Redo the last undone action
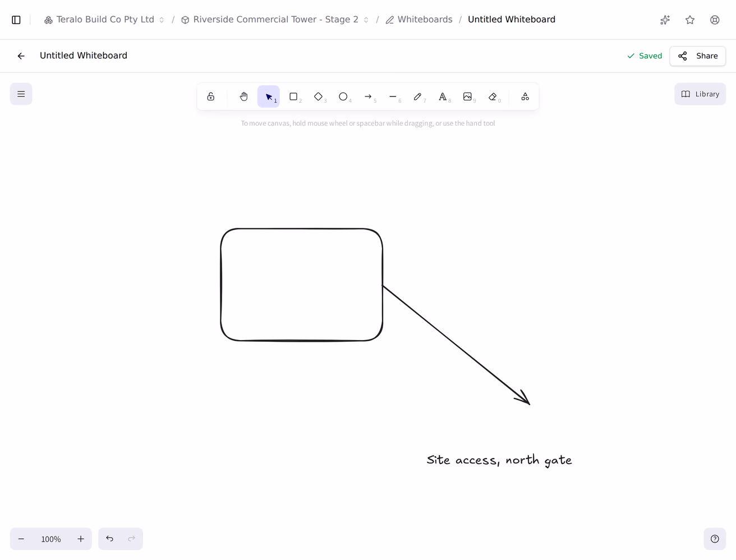Image resolution: width=736 pixels, height=560 pixels. click(132, 539)
